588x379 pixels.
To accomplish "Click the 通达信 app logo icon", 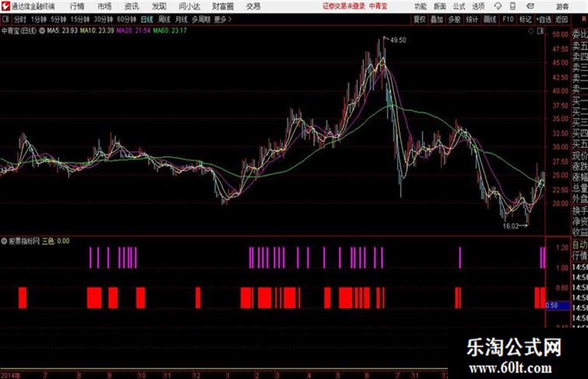I will coord(5,6).
